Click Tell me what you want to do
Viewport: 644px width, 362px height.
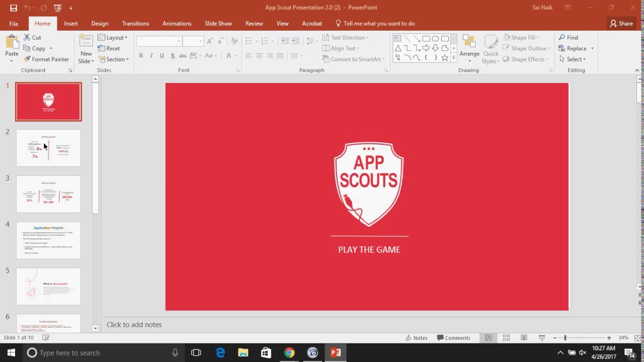375,24
